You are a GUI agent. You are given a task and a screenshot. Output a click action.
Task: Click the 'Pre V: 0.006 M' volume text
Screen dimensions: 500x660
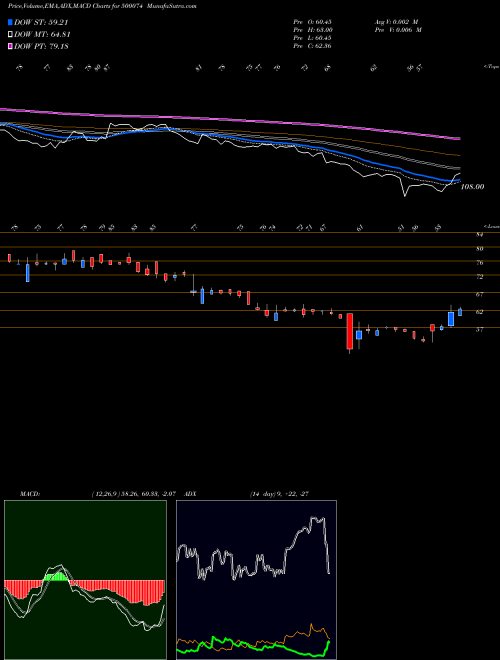click(398, 30)
